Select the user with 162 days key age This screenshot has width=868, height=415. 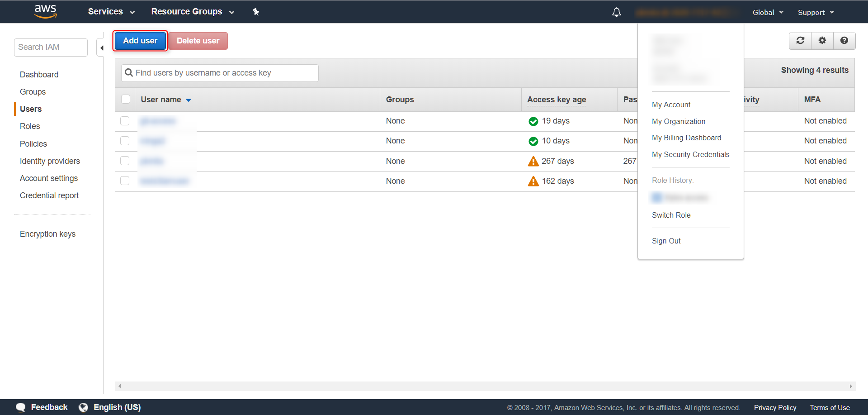(125, 181)
